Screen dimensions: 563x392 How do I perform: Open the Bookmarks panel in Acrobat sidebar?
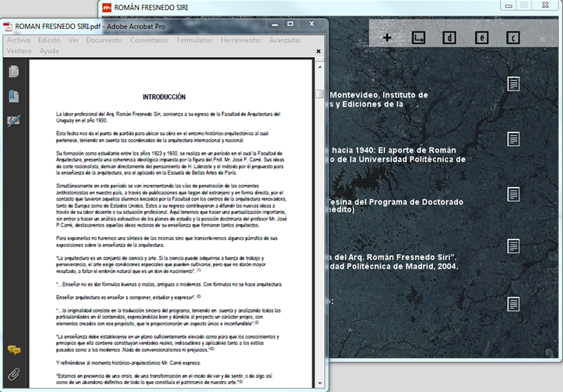click(14, 96)
